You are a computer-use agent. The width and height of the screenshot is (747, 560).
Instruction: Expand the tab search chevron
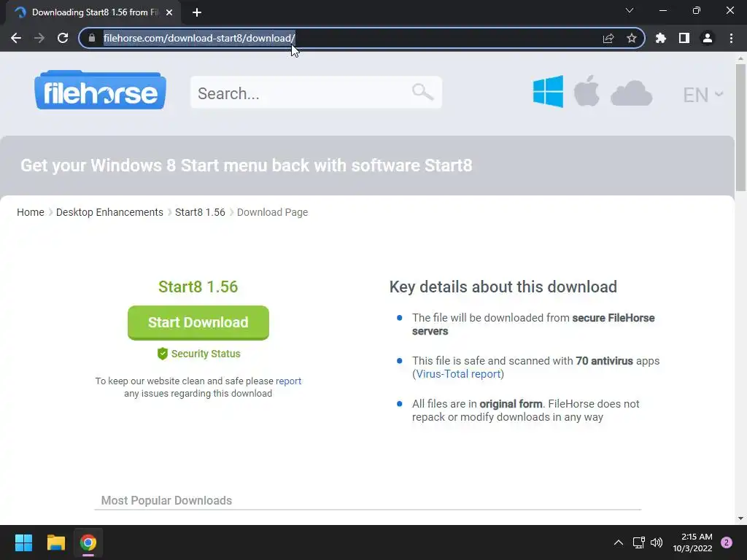pos(630,10)
